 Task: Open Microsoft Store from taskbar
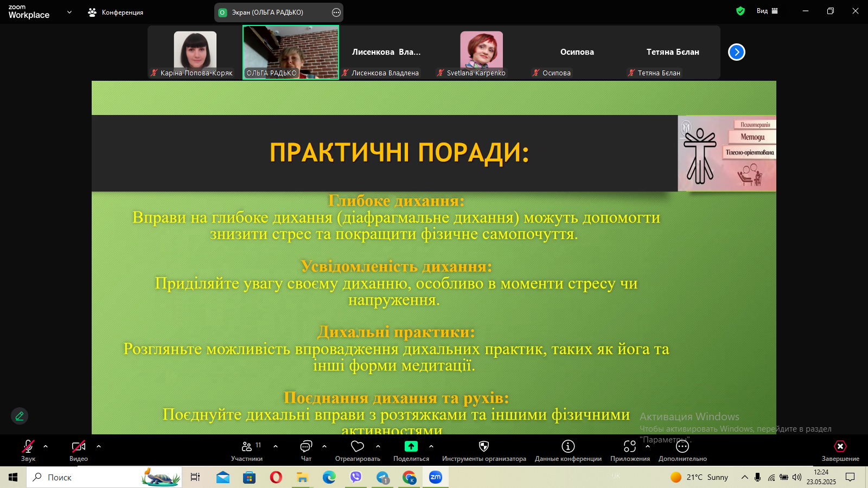point(250,477)
